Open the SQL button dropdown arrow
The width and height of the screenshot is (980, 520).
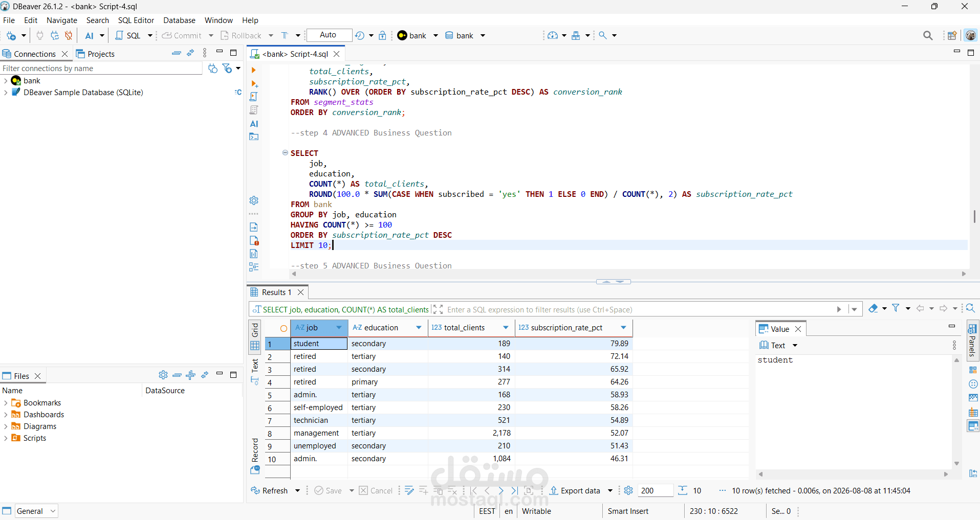pyautogui.click(x=150, y=36)
